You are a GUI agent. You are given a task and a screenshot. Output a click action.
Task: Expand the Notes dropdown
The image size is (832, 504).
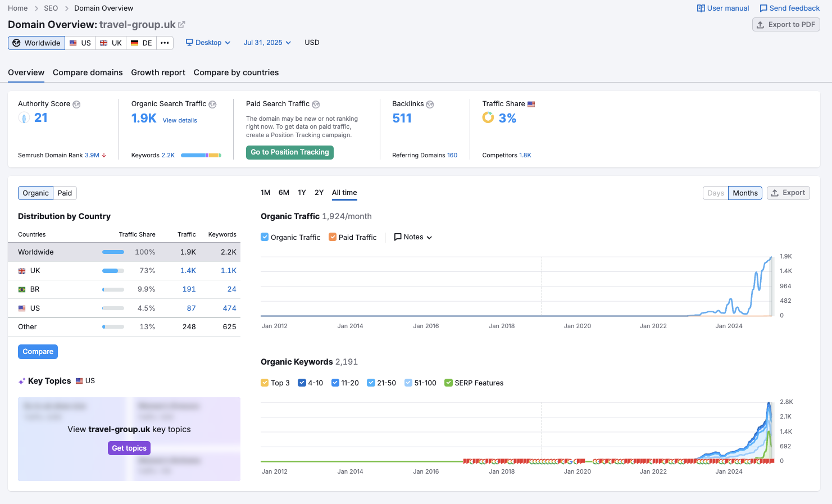[413, 237]
